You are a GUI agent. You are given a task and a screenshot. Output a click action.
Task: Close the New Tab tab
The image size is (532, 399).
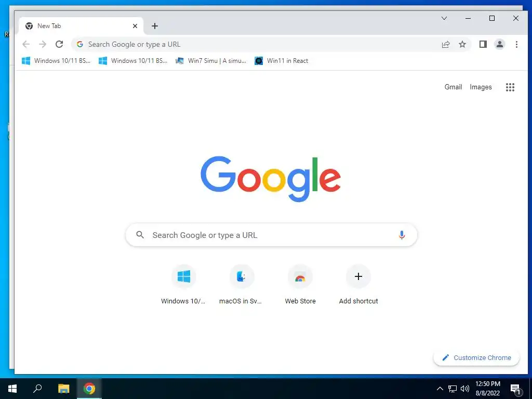tap(135, 26)
